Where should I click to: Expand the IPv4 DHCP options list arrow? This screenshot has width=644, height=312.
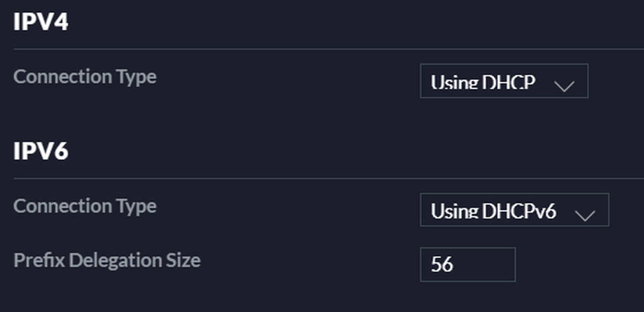(564, 86)
